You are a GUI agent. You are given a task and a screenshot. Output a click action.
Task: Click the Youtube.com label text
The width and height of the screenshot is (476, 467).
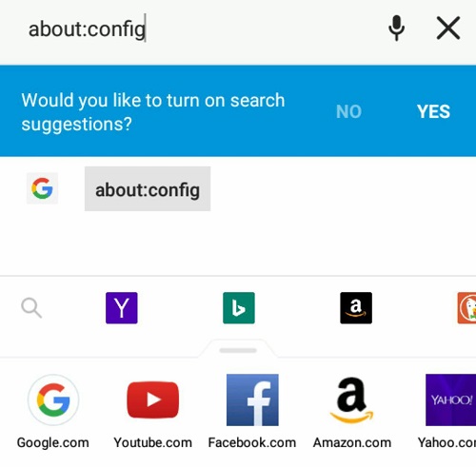click(152, 442)
